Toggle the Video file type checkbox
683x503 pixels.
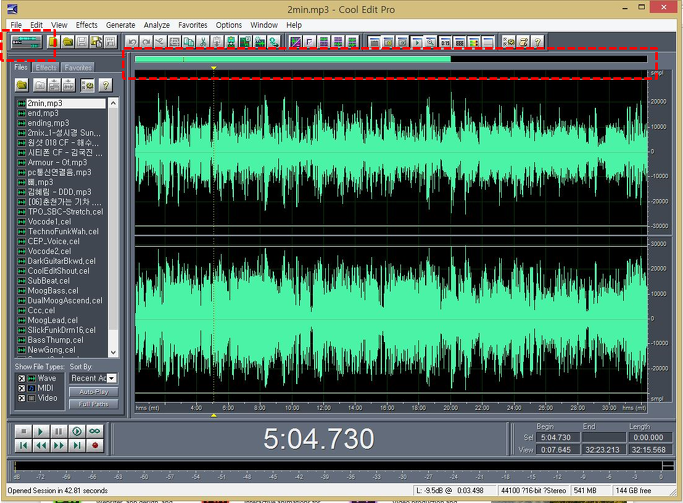coord(21,398)
